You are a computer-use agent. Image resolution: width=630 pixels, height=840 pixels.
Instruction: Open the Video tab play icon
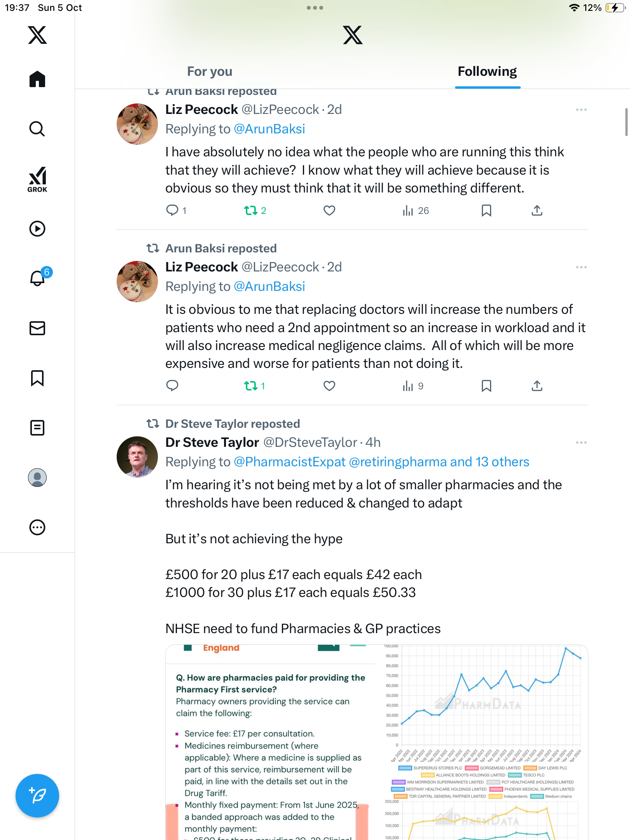37,229
